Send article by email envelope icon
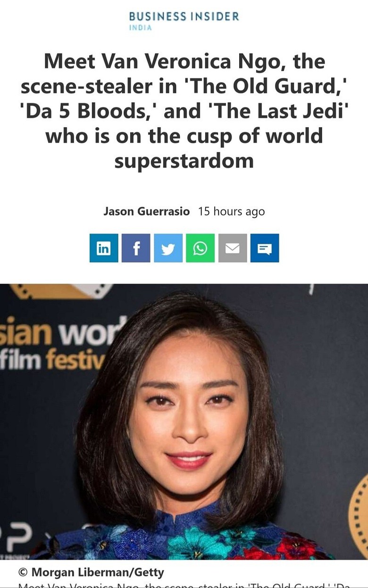Viewport: 368px width, 588px height. coord(233,248)
